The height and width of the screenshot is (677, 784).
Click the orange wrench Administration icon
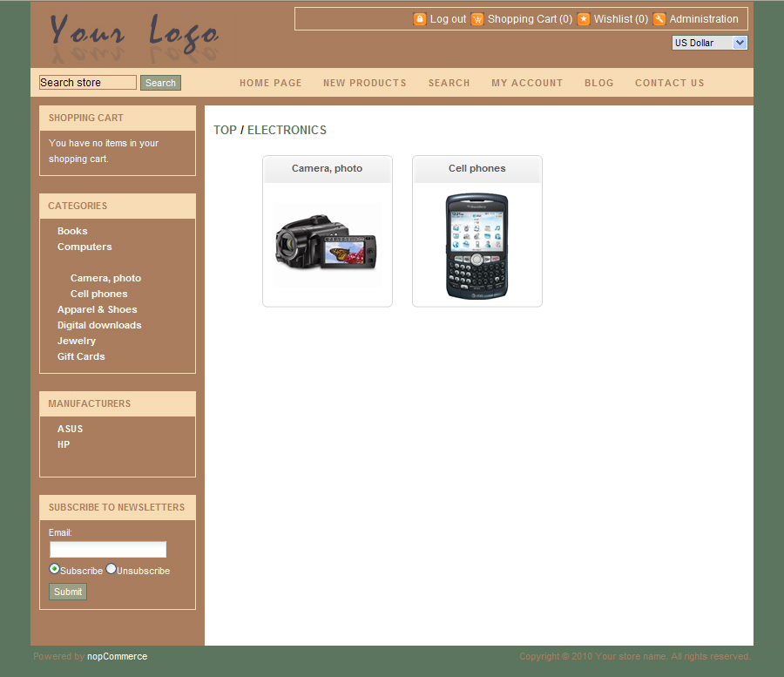click(x=659, y=19)
